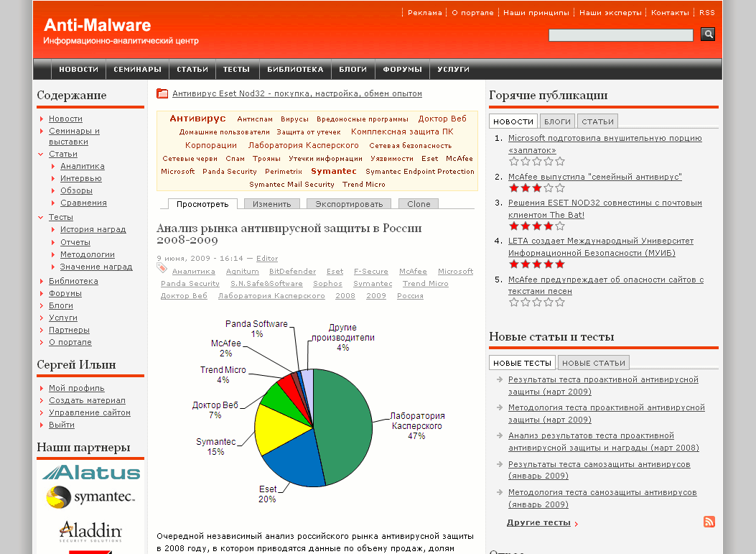Switch to the Экспортировать tab
The height and width of the screenshot is (554, 756).
click(x=349, y=204)
